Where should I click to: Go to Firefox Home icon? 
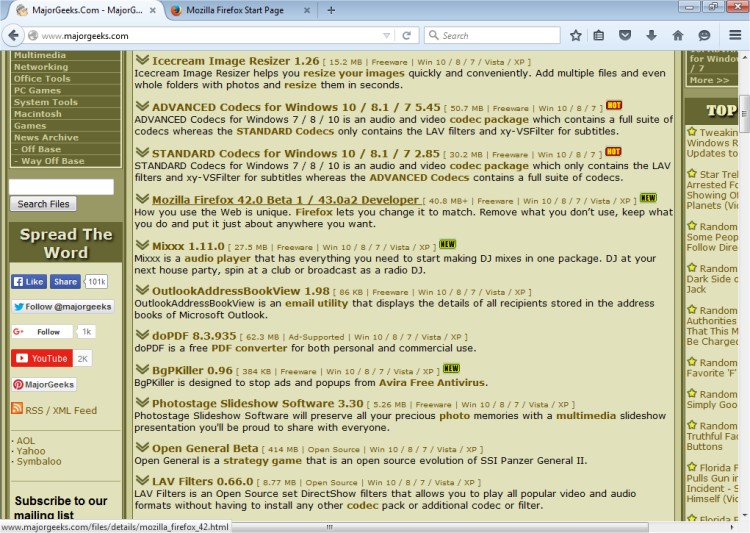pyautogui.click(x=678, y=35)
